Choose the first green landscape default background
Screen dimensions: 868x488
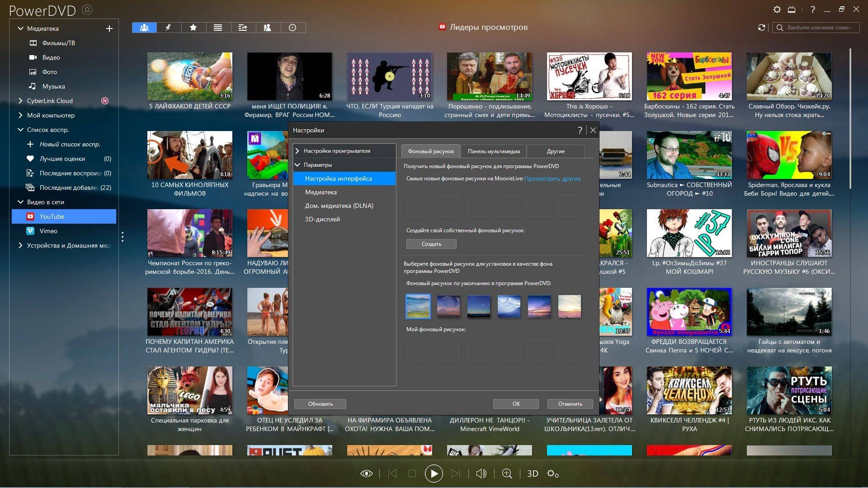(418, 306)
